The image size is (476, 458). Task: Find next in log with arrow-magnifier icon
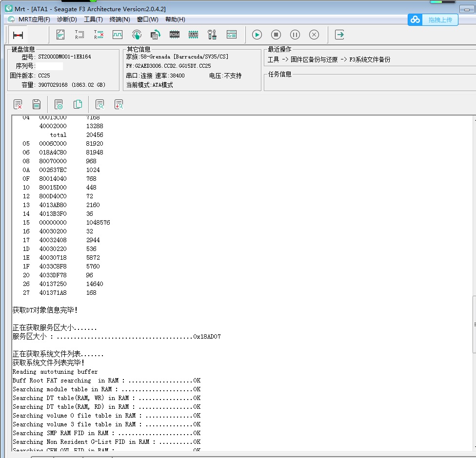[x=119, y=104]
